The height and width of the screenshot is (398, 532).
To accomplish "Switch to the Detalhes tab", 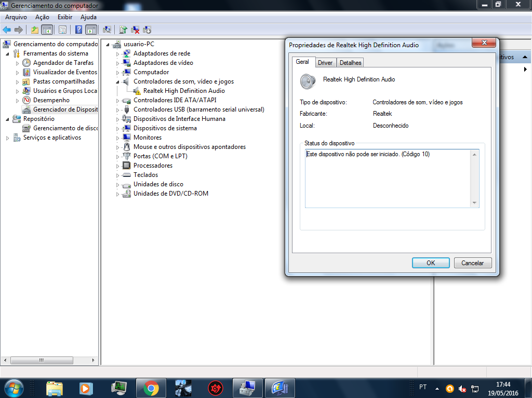I will (x=351, y=63).
